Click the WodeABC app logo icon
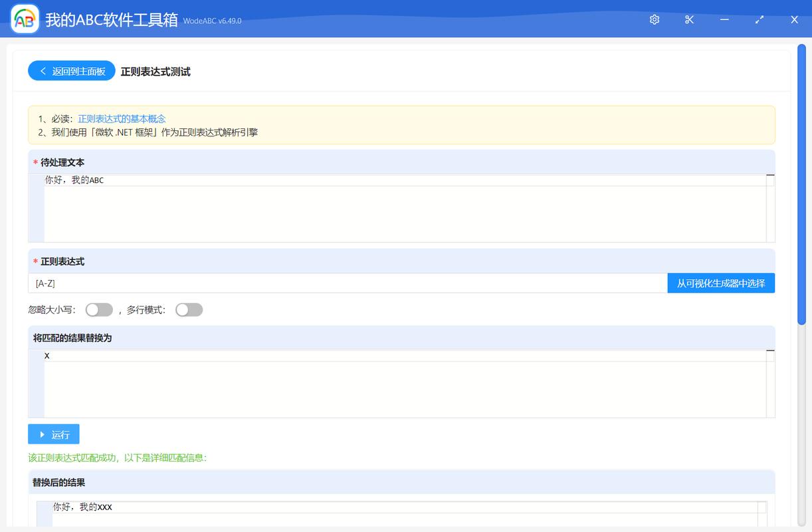 point(25,19)
